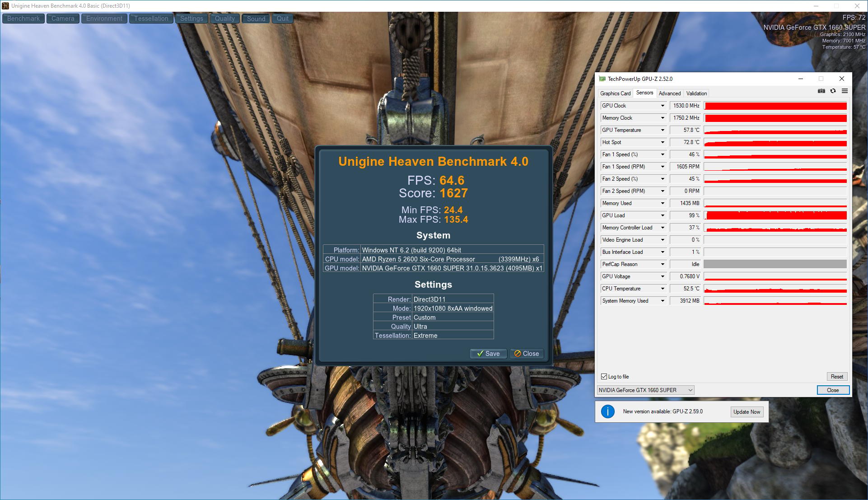Click the Hot Spot history graph
868x500 pixels.
[x=775, y=142]
